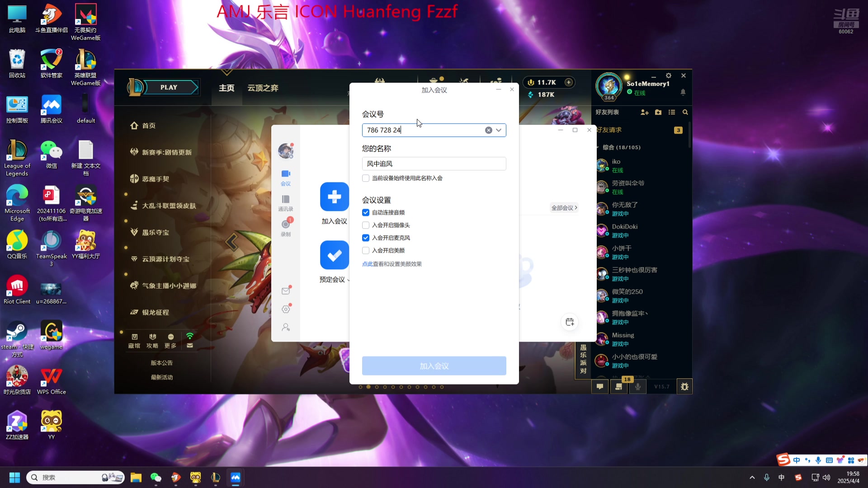Viewport: 868px width, 488px height.
Task: Switch to 主页 tab in League client
Action: click(226, 88)
